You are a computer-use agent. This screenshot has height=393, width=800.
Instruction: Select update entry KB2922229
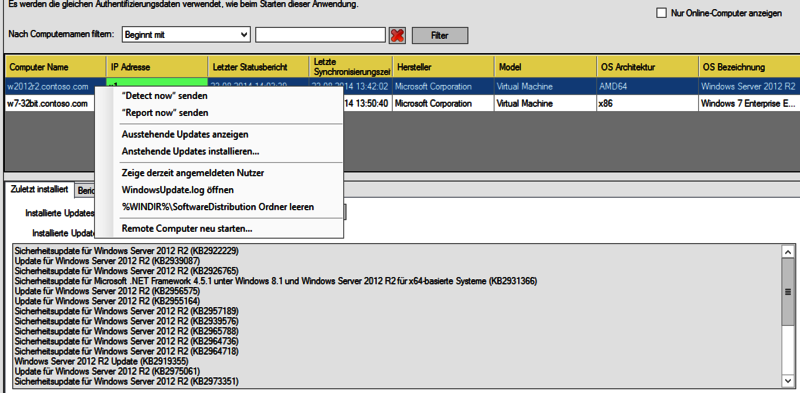(x=127, y=251)
